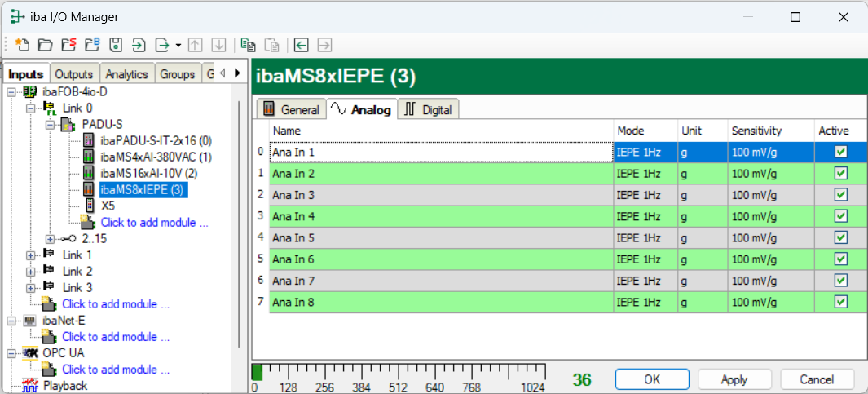Open the Groups tab

pos(177,74)
